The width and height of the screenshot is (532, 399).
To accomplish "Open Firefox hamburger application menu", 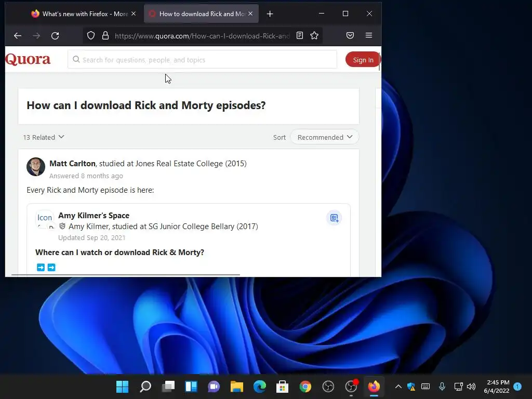I will pos(369,35).
